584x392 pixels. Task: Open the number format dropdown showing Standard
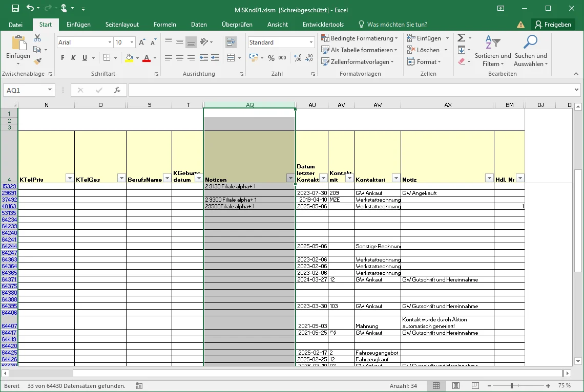(x=311, y=42)
